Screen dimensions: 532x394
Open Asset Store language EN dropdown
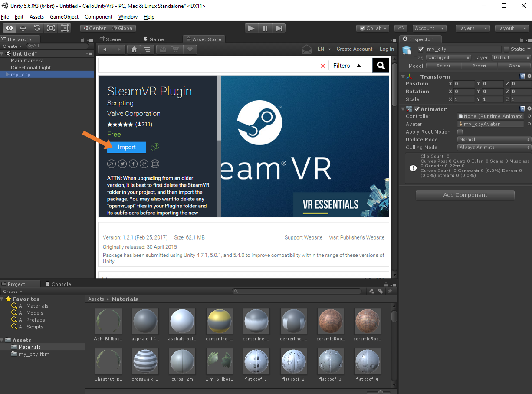324,49
